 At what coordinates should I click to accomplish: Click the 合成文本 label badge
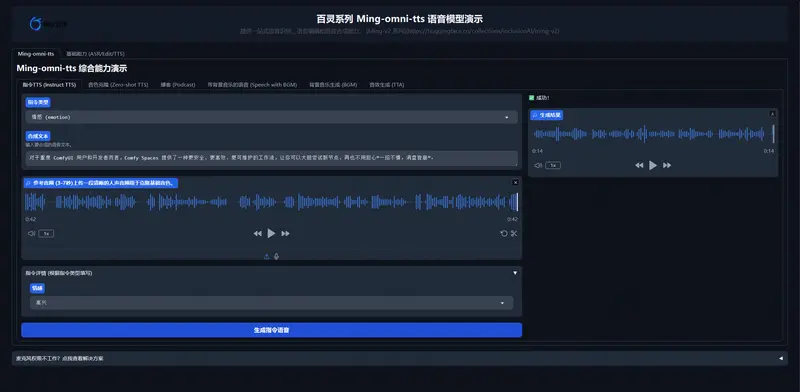point(38,136)
